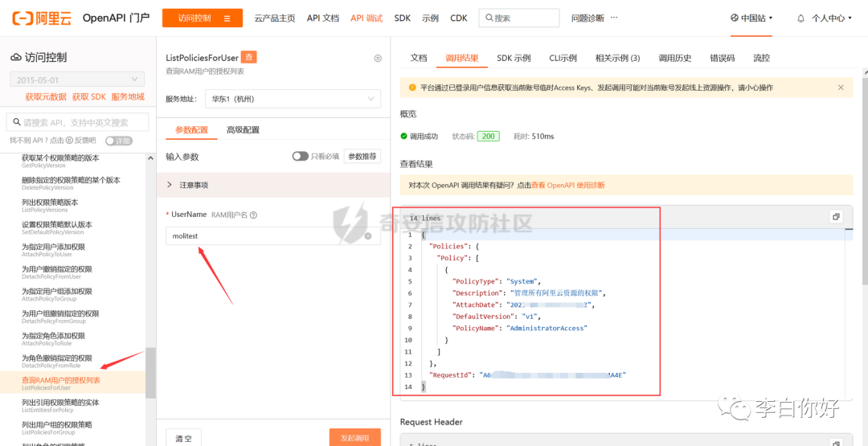Open the CDK navigation item
The image size is (868, 446).
458,18
